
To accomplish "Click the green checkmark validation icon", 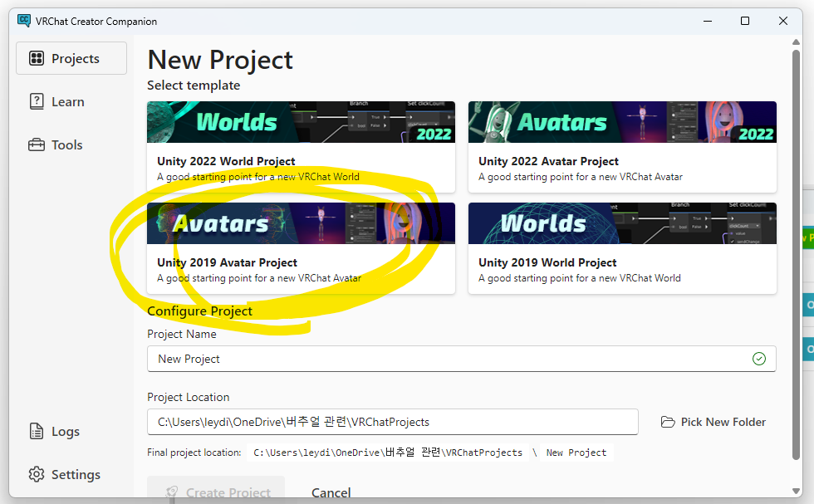I will 759,359.
